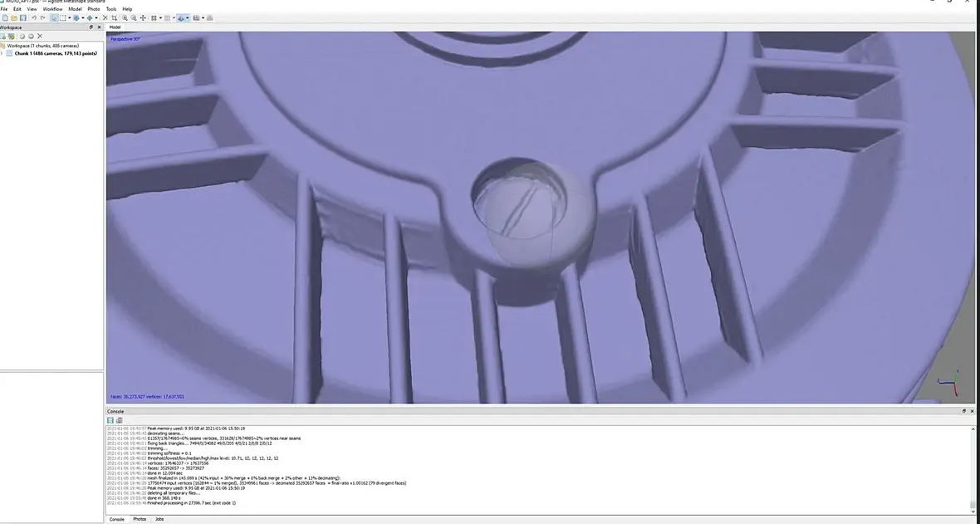Toggle the tiled model view
The width and height of the screenshot is (980, 524).
point(196,18)
